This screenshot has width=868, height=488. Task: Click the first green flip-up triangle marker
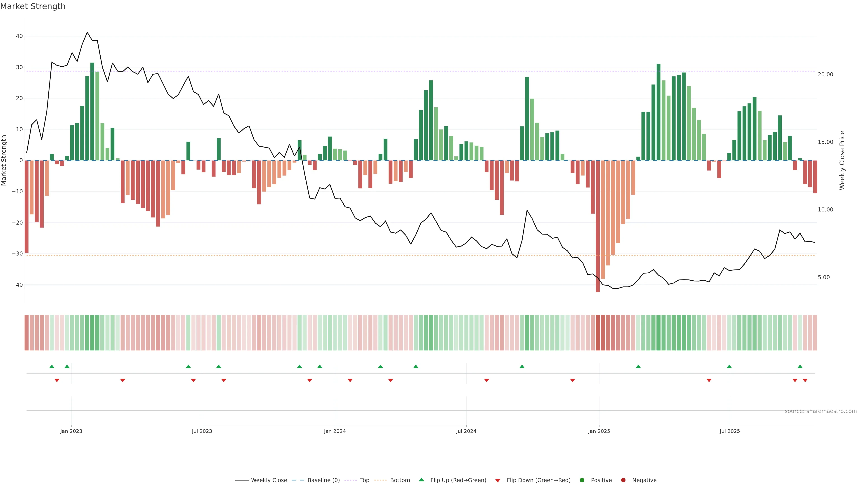click(52, 366)
